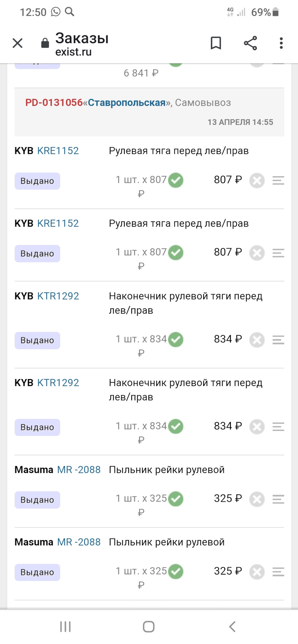
Task: Expand options menu for first MR-2088 row
Action: 278,499
